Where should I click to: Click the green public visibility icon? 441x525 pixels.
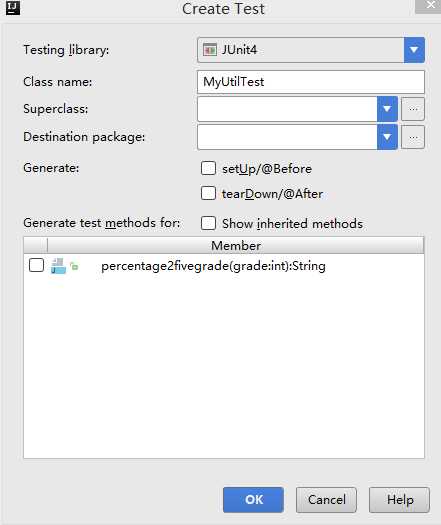74,266
